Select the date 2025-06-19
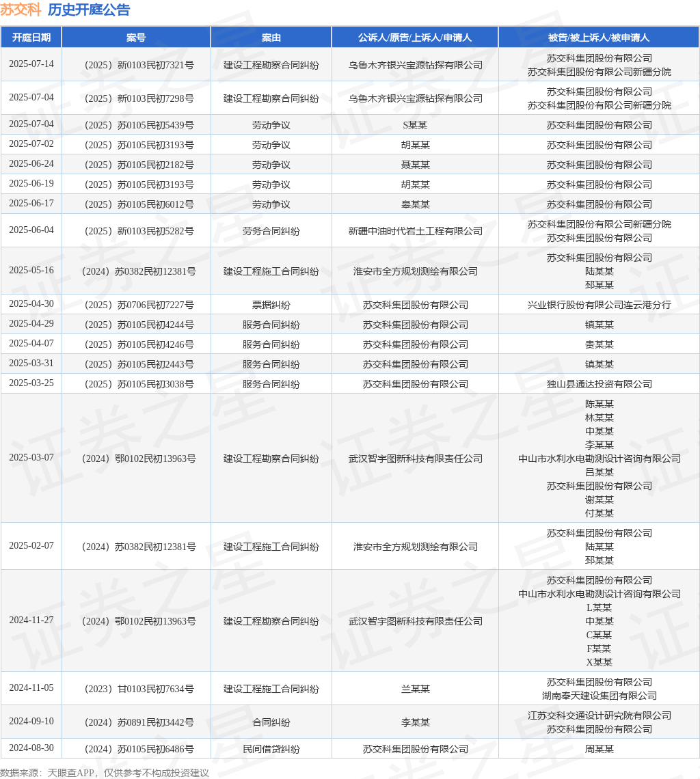The height and width of the screenshot is (779, 700). tap(31, 184)
